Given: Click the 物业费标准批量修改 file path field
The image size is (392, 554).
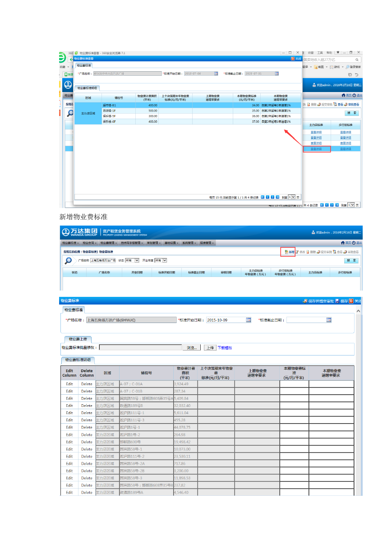Looking at the screenshot, I should pyautogui.click(x=140, y=347).
